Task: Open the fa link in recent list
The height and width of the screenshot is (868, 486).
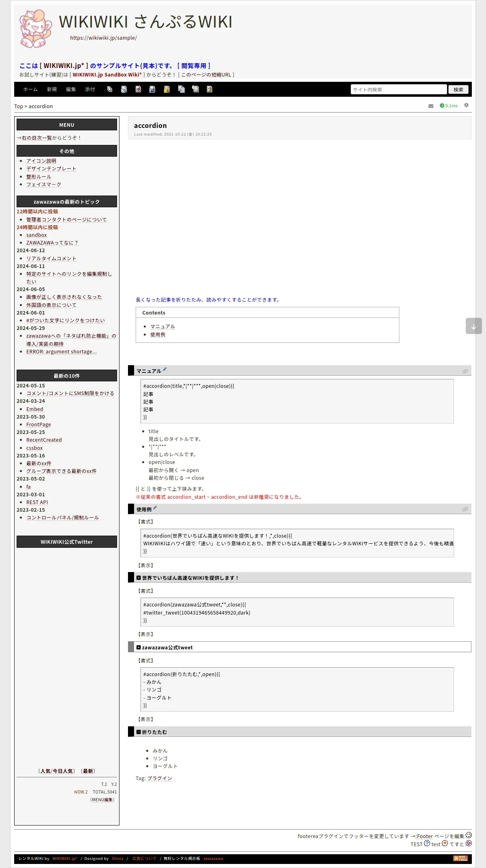Action: tap(28, 487)
